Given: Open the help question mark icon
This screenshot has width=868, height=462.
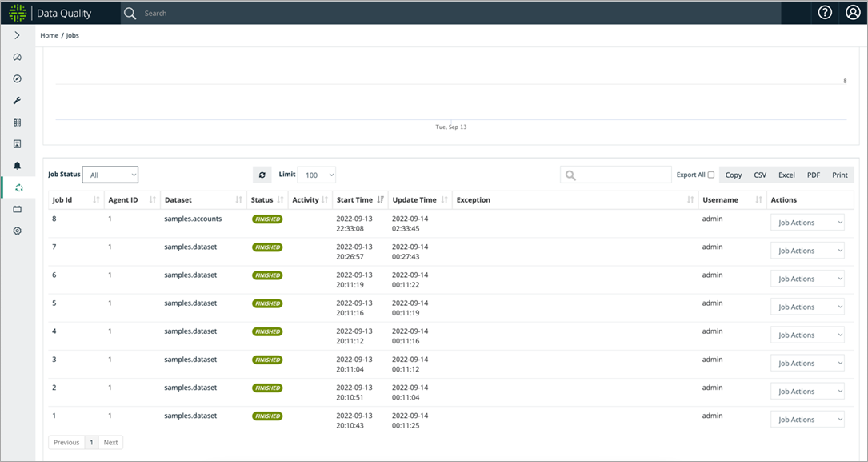Looking at the screenshot, I should pyautogui.click(x=825, y=13).
